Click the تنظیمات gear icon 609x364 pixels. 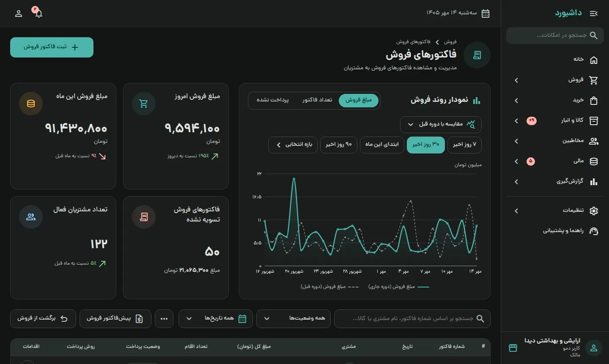tap(594, 211)
